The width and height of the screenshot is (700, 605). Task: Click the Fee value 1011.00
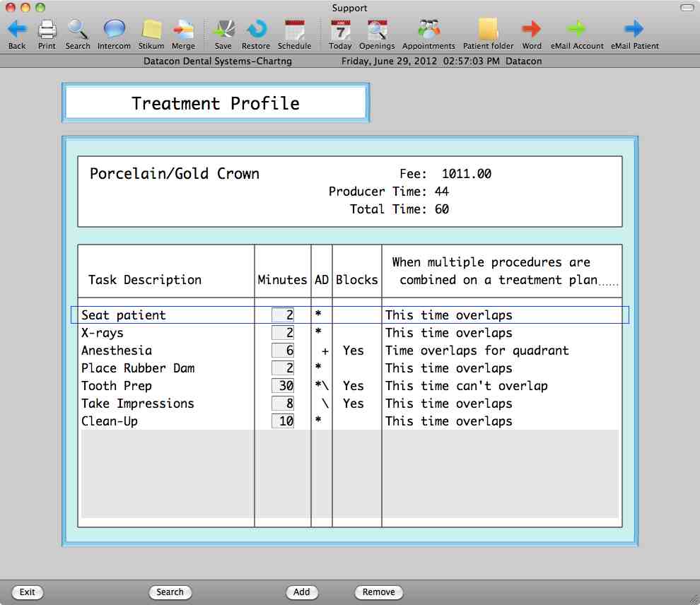467,174
